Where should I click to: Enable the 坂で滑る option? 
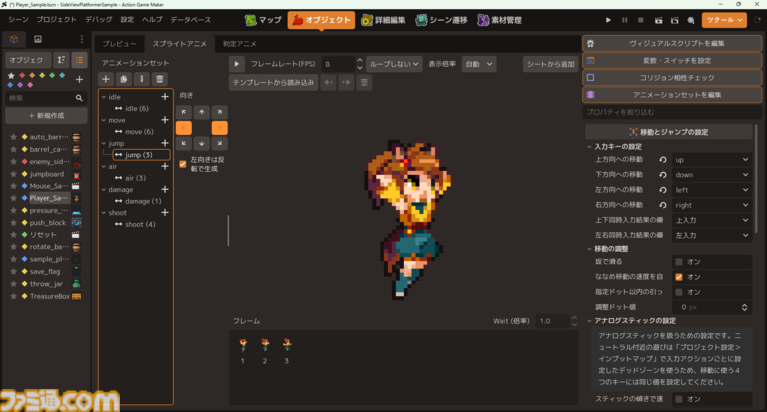click(679, 262)
